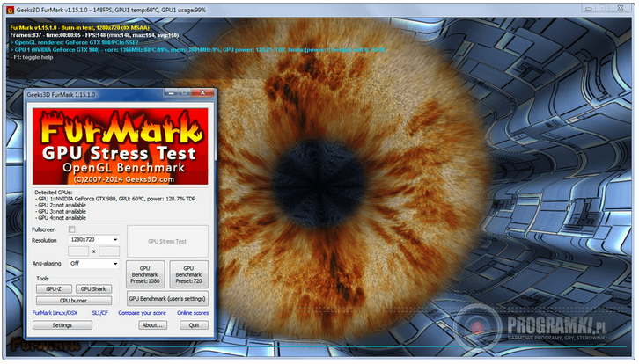This screenshot has width=639, height=364.
Task: Follow the Compare your score link
Action: pos(142,313)
